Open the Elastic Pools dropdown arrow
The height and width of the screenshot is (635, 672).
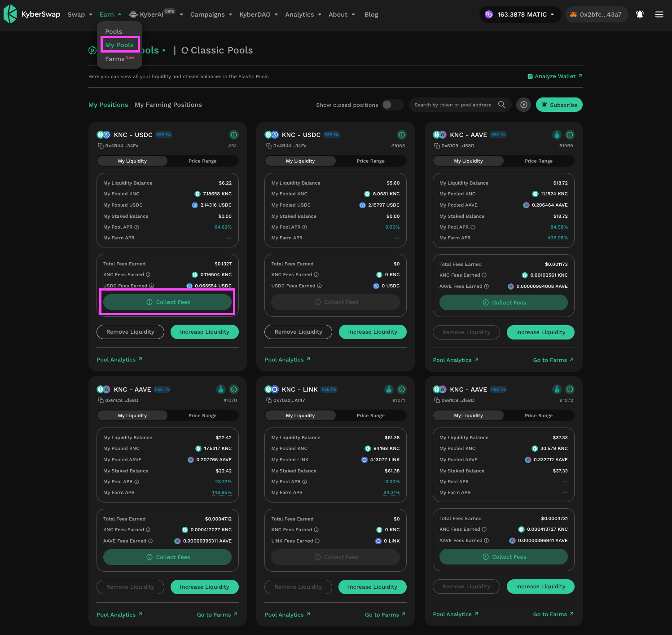tap(164, 50)
